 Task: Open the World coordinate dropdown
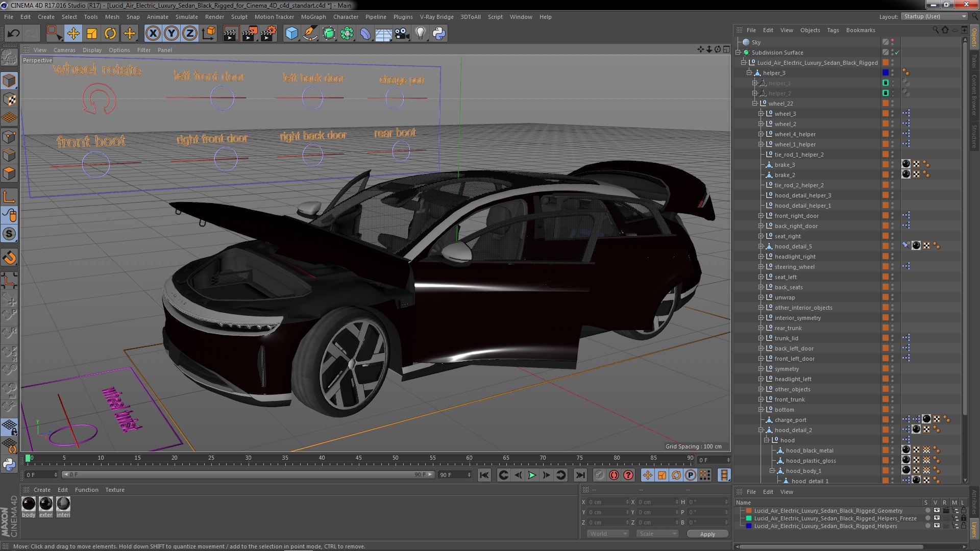pyautogui.click(x=608, y=534)
